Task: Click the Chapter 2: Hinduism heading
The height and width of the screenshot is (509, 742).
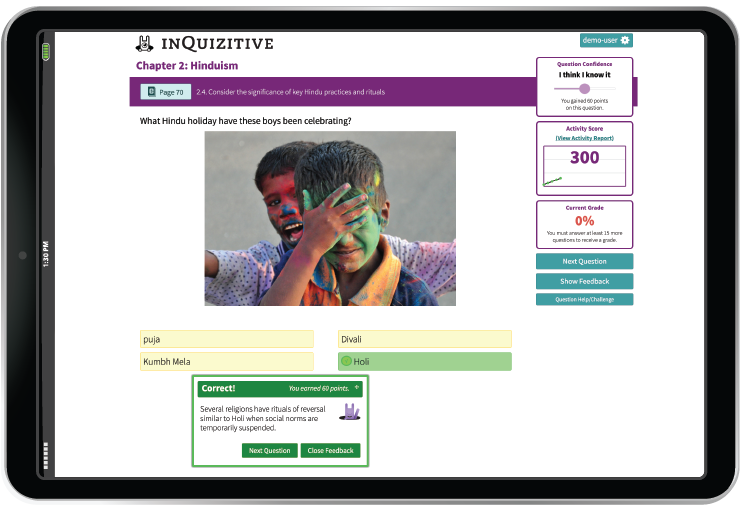Action: click(x=187, y=66)
